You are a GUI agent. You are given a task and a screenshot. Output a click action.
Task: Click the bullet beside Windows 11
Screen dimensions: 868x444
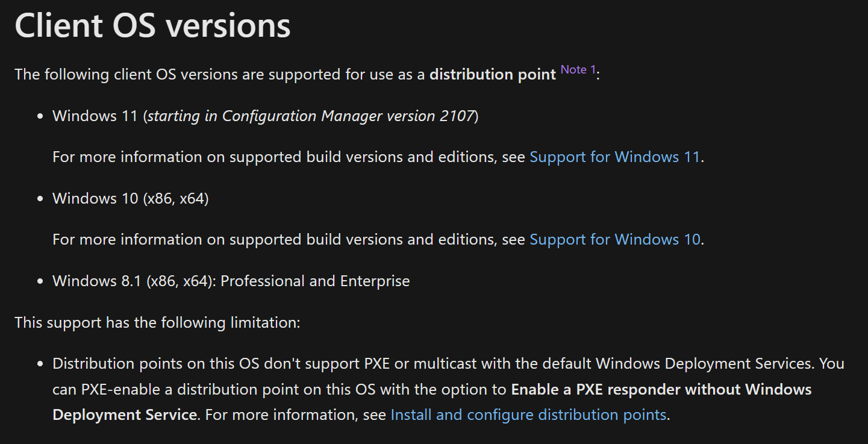coord(40,116)
